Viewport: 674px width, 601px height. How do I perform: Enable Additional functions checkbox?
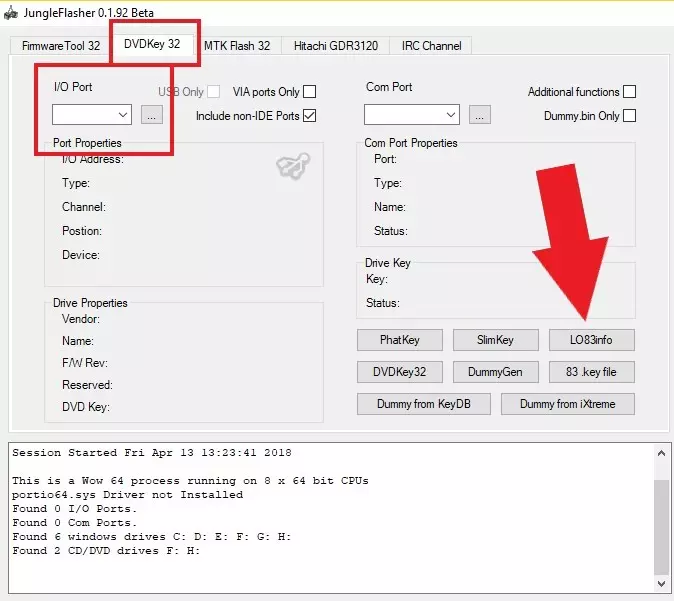[629, 92]
